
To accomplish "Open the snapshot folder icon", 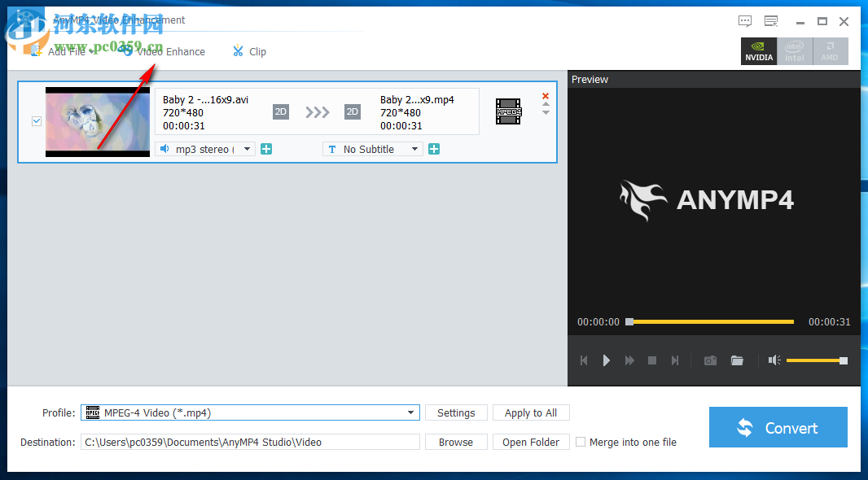I will (737, 360).
